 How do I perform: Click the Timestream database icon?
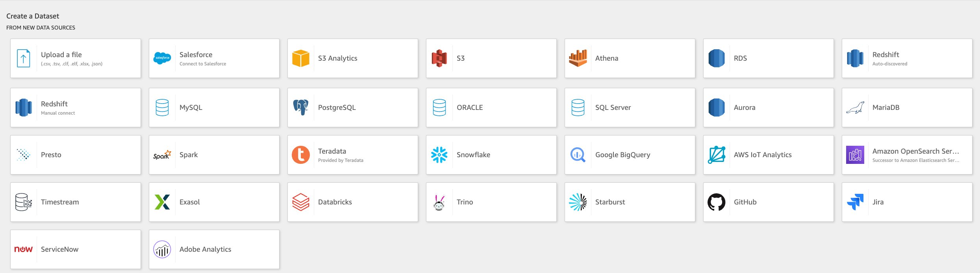(x=24, y=202)
